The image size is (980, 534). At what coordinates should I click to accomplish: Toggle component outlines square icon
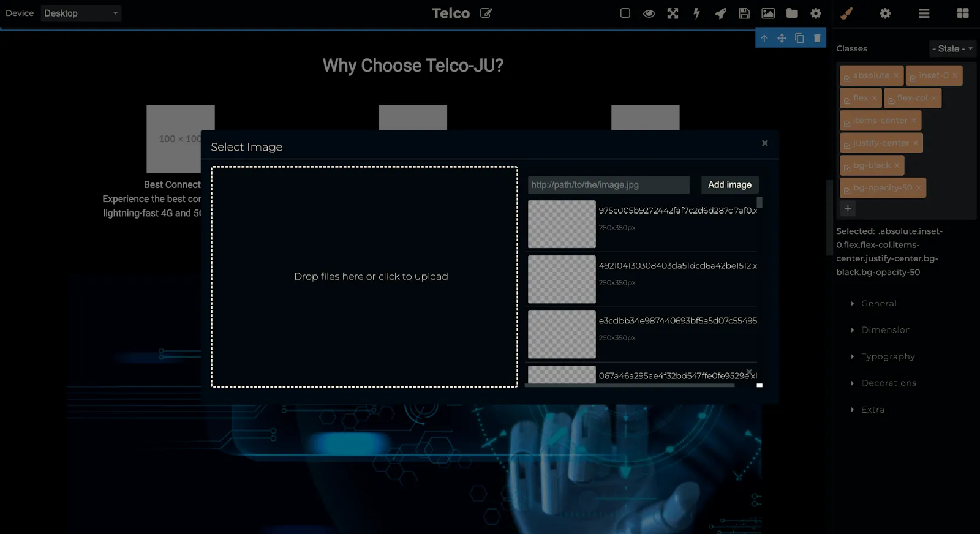(625, 13)
